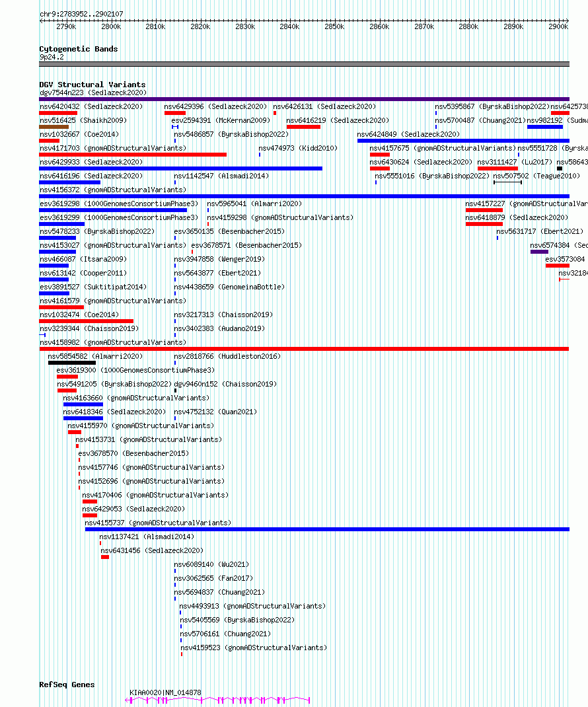Click red bar under nsv4171703
This screenshot has height=707, width=588.
(133, 155)
